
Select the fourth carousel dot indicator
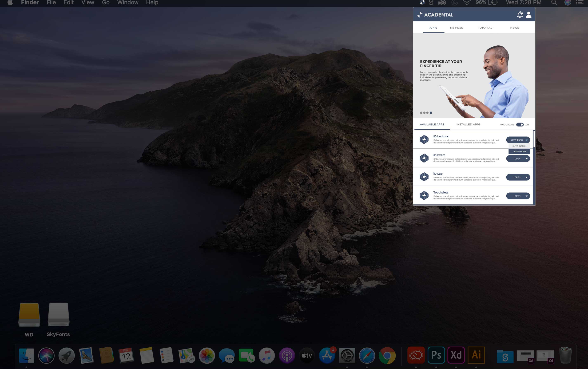point(431,113)
